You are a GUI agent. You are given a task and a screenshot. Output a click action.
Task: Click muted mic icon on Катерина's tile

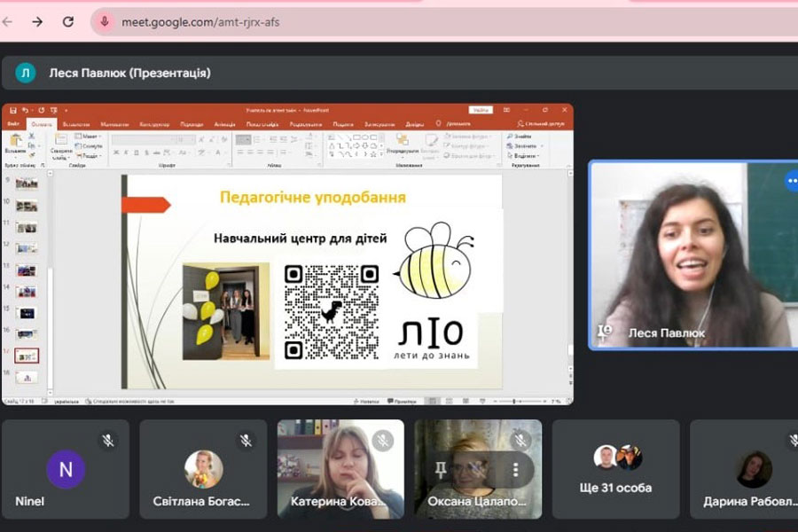pos(383,440)
